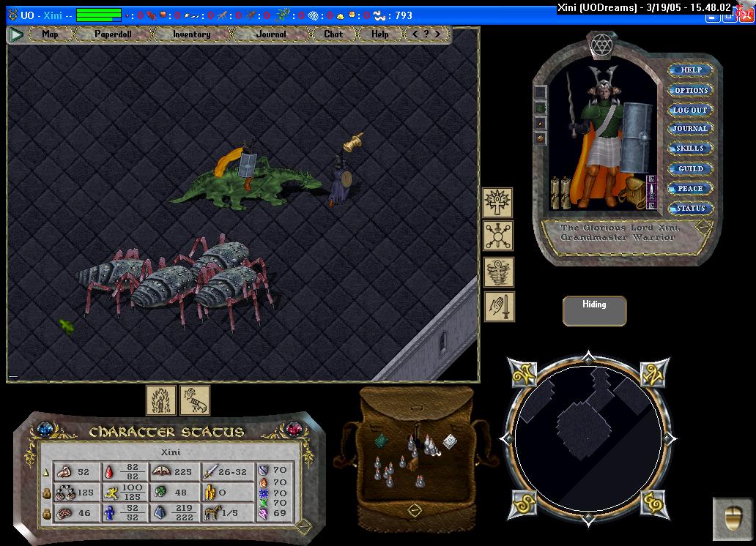Screen dimensions: 756x546
Task: Toggle the Peace war-mode button
Action: pos(690,188)
